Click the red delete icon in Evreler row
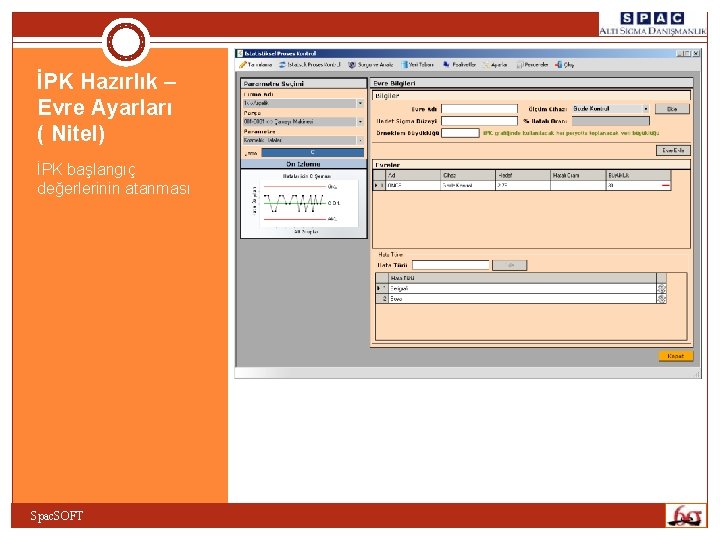The image size is (720, 540). tap(665, 186)
